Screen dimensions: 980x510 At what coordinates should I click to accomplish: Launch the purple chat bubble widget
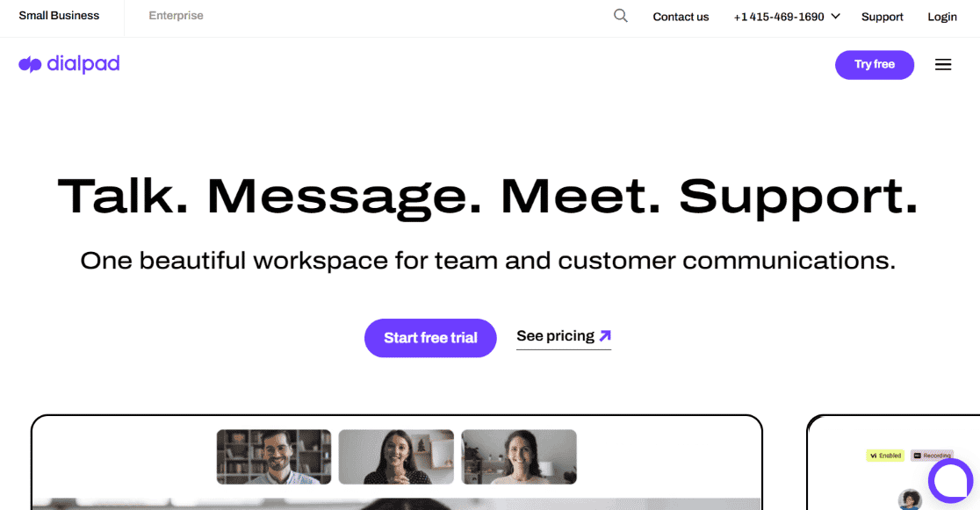click(951, 481)
